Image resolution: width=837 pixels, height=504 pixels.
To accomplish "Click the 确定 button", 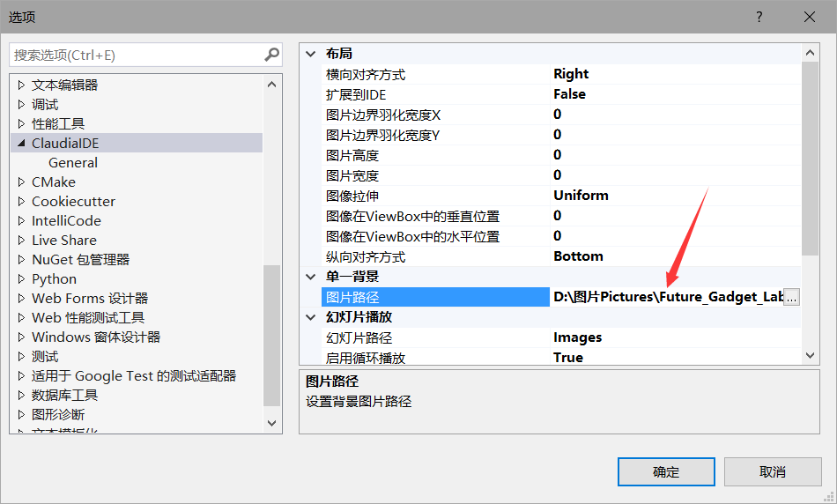I will [665, 471].
